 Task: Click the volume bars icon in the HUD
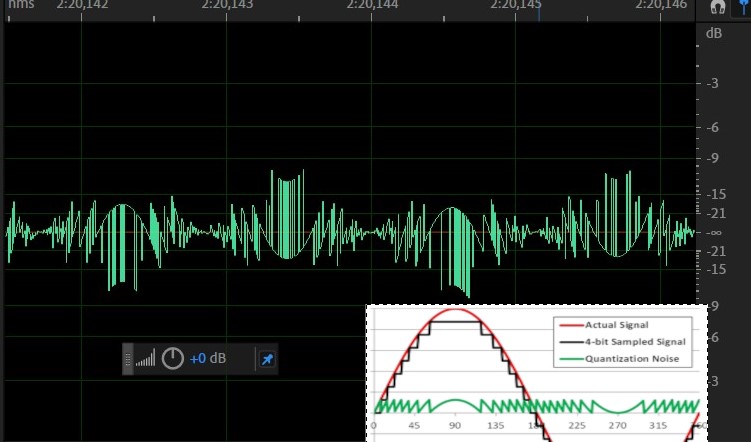(145, 359)
